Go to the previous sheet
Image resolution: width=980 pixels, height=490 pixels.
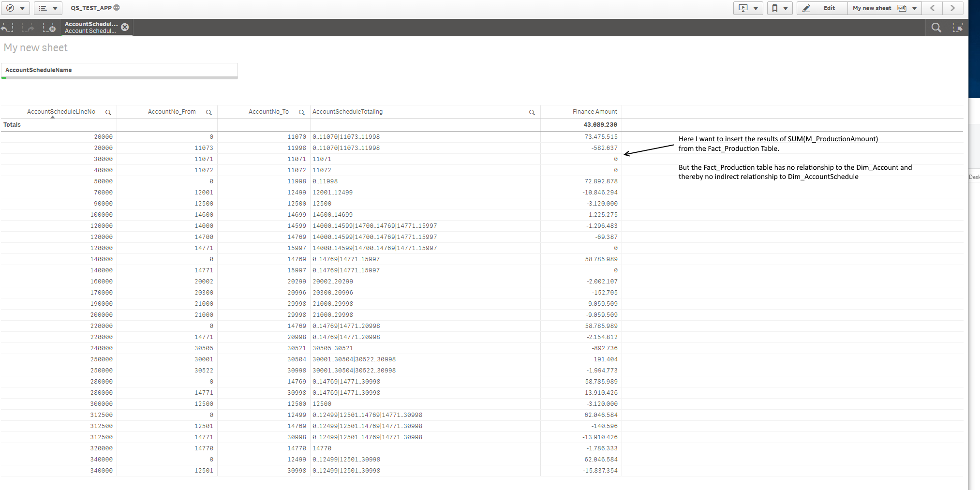(x=932, y=8)
